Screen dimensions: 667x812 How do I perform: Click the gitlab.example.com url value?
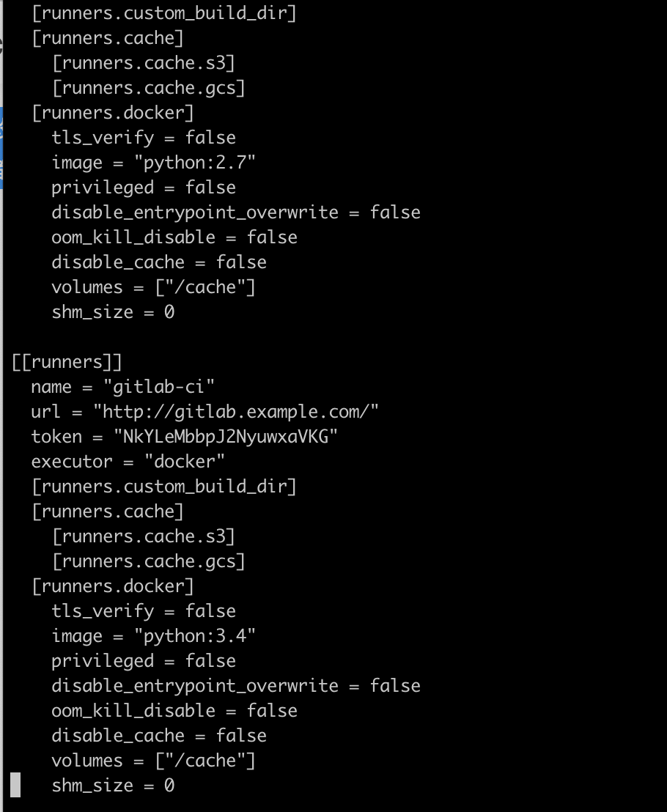pyautogui.click(x=235, y=412)
